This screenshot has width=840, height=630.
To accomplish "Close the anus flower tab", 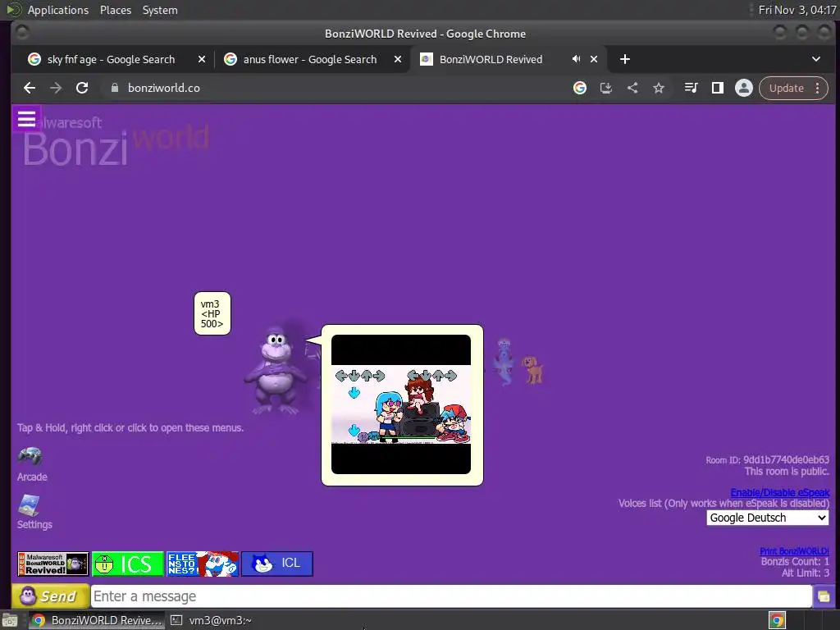I will point(398,59).
